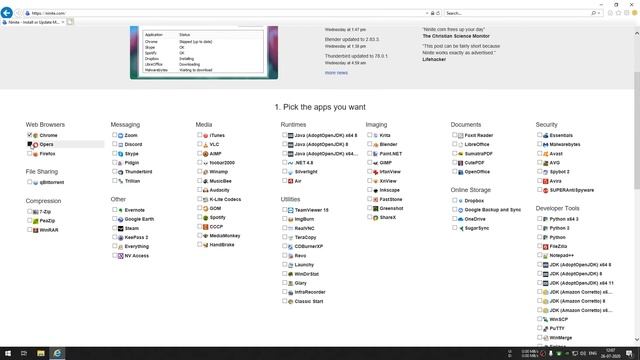Click the Chrome app icon

[36, 136]
